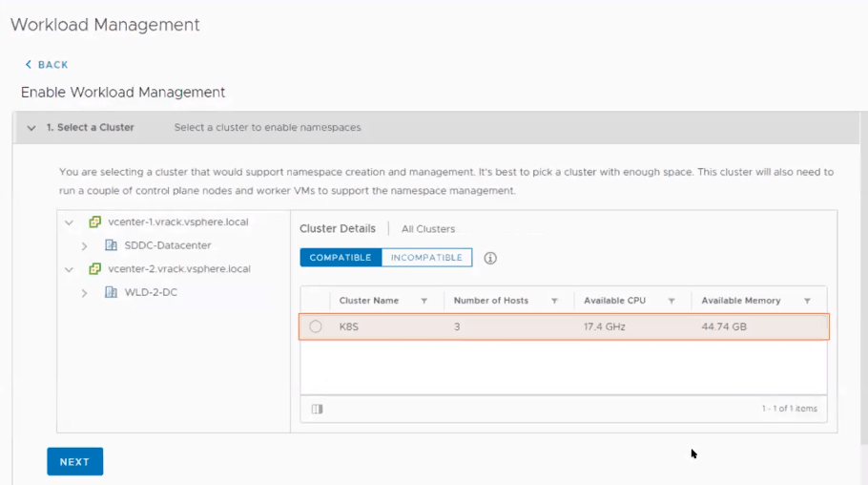This screenshot has height=485, width=868.
Task: Click the vcenter-2 server icon
Action: click(94, 269)
